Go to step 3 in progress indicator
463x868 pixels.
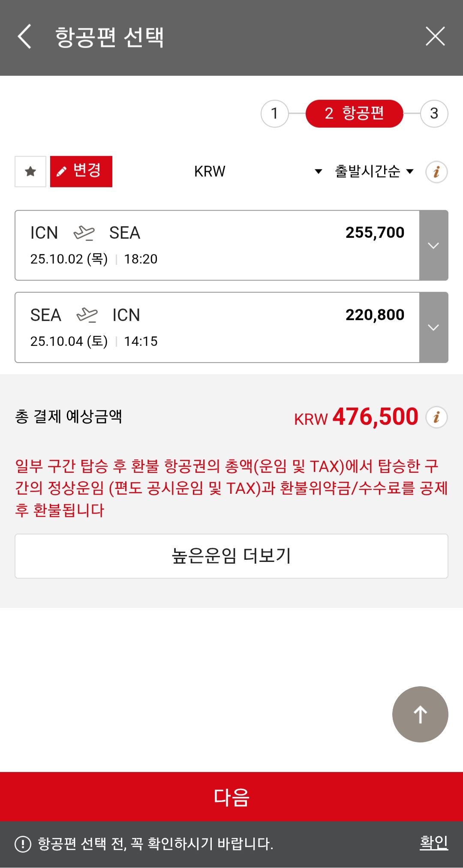(434, 114)
